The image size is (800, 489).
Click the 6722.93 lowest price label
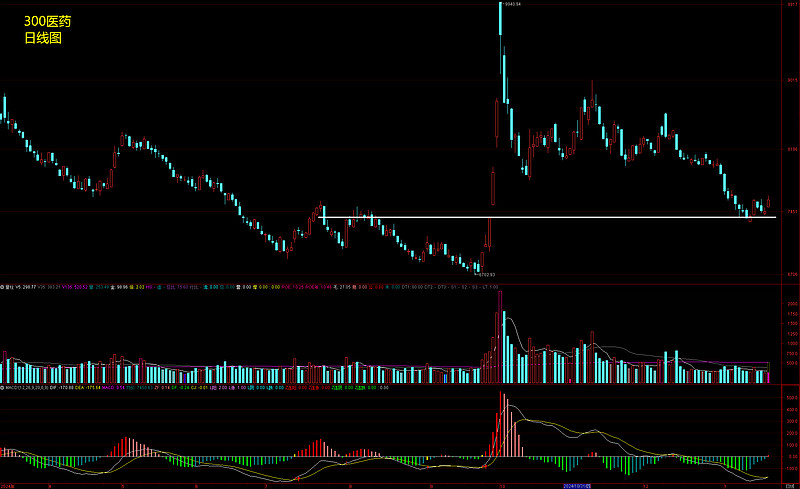tap(486, 274)
